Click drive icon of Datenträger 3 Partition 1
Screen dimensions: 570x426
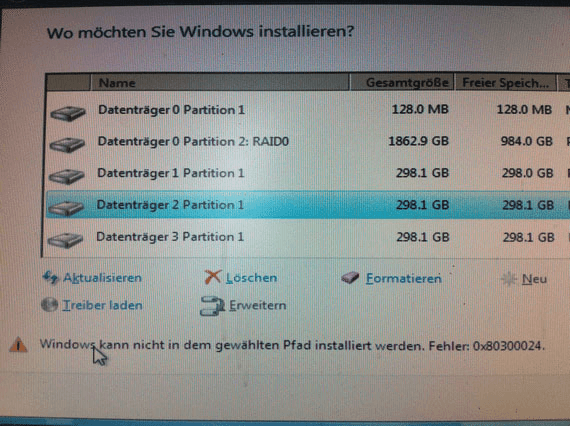(x=65, y=240)
